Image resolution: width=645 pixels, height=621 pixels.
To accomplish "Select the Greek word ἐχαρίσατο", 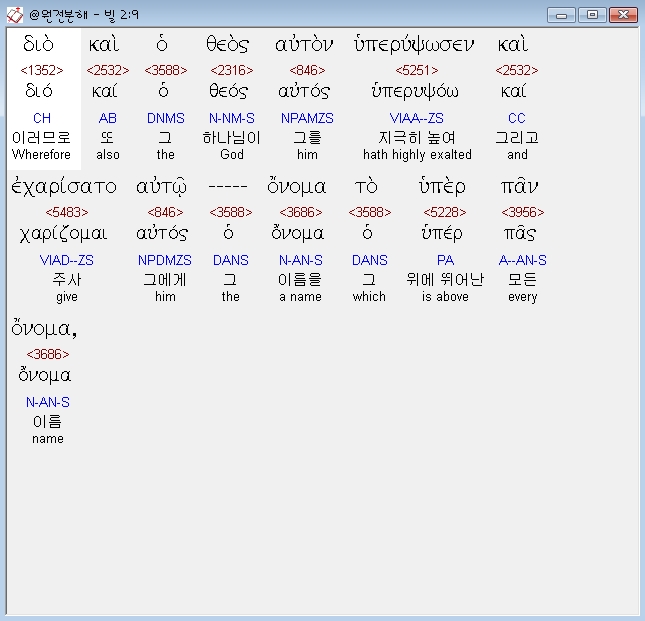I will [64, 186].
